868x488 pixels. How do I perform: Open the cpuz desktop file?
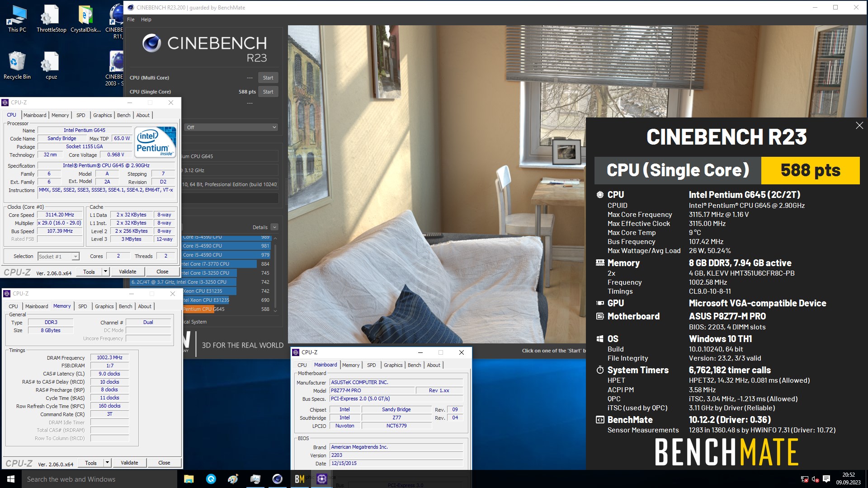(51, 66)
